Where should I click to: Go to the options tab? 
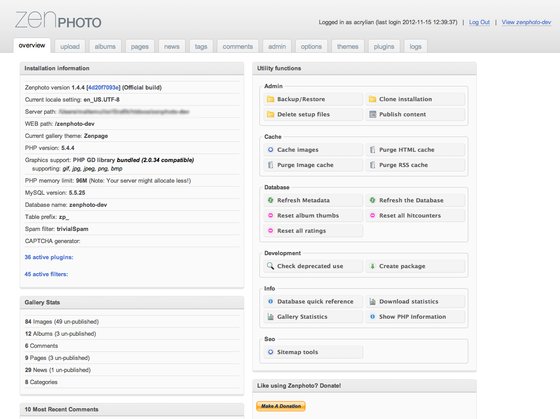[311, 46]
